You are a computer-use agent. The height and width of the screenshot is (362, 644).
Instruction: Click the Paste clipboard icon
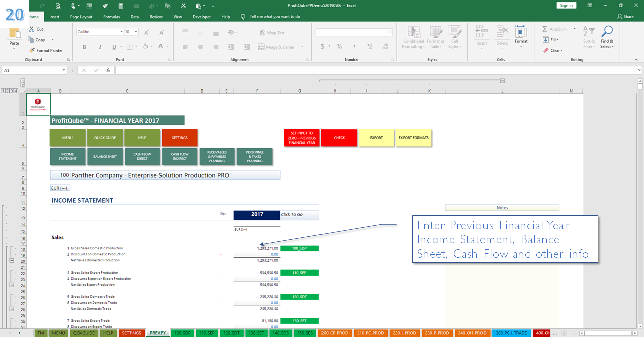[14, 33]
